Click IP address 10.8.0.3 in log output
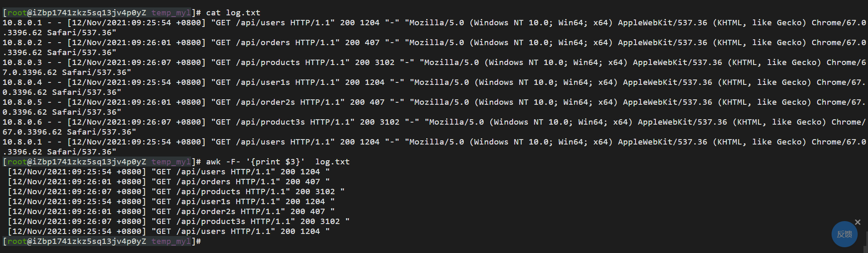Screen dimensions: 868x253 click(x=22, y=63)
